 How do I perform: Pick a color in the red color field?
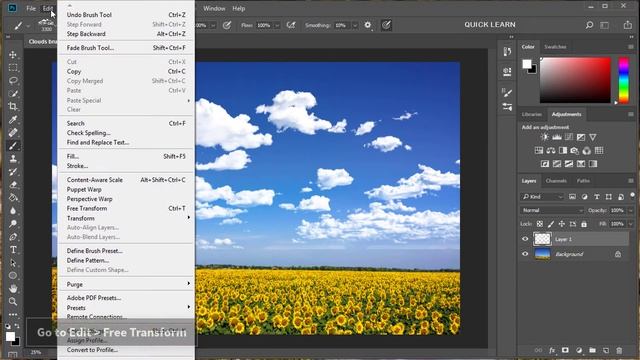[x=575, y=80]
